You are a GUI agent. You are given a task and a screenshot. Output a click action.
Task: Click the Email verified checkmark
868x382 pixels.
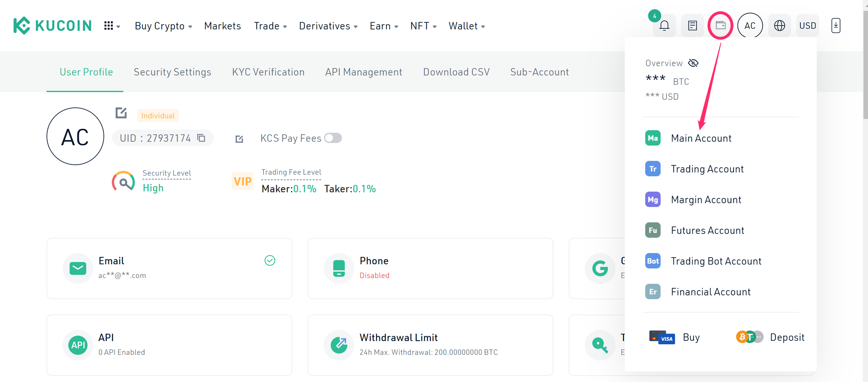pos(270,260)
